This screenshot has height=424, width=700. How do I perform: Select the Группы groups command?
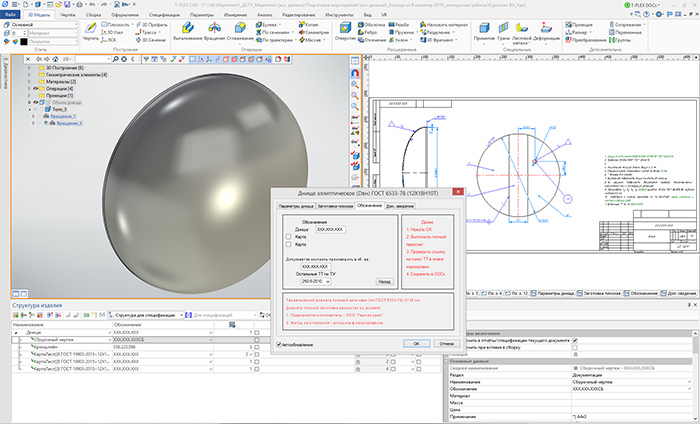click(620, 40)
